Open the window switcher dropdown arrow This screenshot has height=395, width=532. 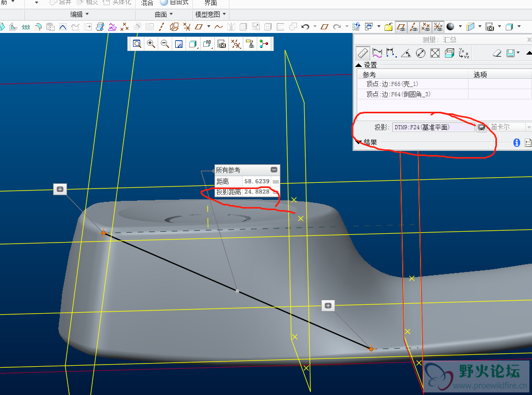click(379, 26)
